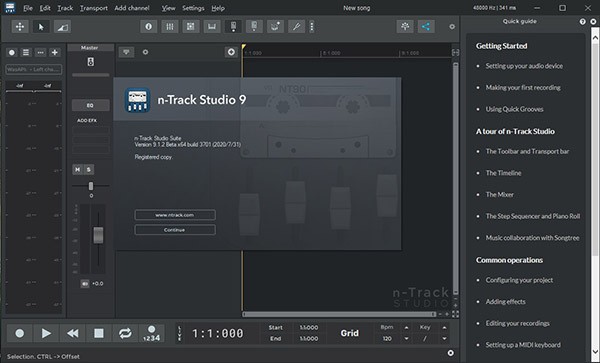
Task: Select the move/pan tool in toolbar
Action: pos(20,27)
